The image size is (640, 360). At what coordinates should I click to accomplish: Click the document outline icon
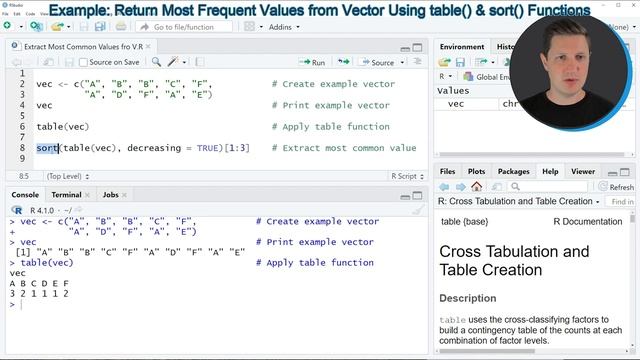417,61
